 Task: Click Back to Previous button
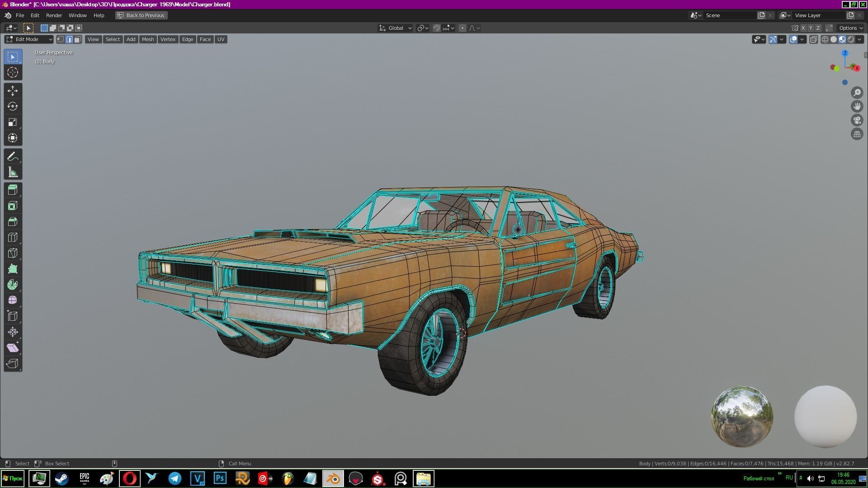pos(141,15)
